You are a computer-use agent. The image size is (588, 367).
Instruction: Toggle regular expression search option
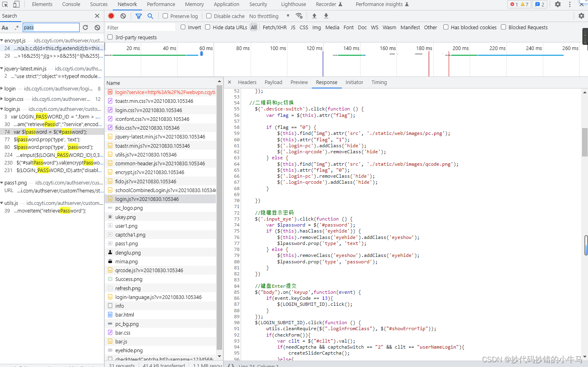coord(16,28)
